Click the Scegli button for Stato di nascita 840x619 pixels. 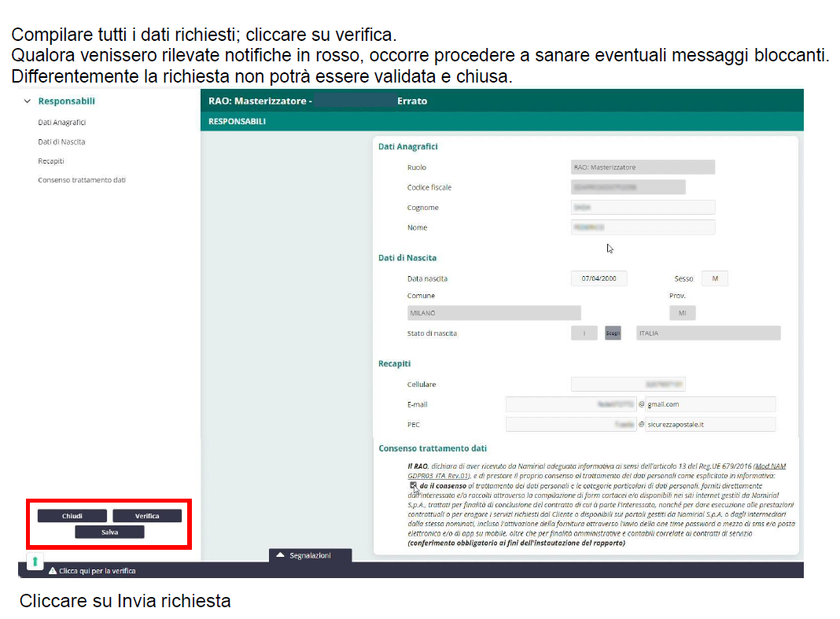613,333
